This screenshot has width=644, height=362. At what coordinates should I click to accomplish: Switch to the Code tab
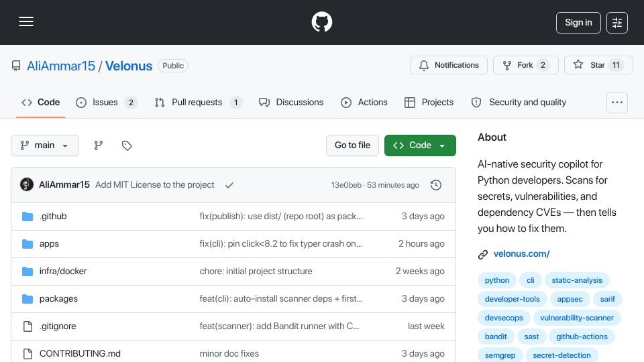point(41,102)
